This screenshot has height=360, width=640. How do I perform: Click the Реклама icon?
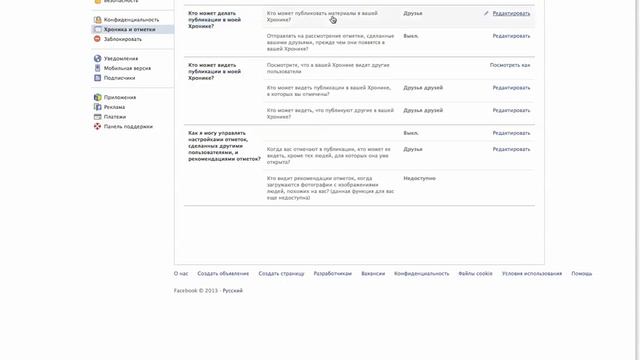(97, 107)
